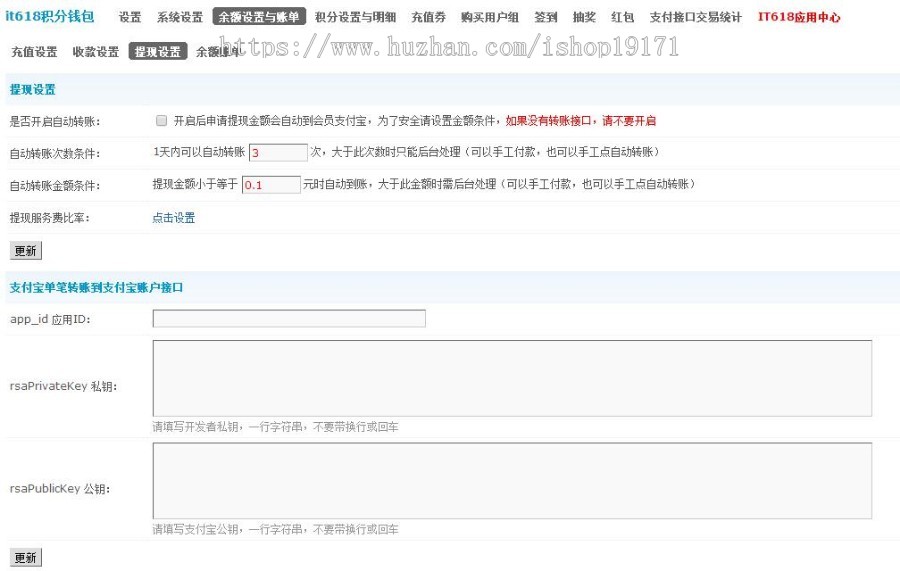Visit the IT618应用中心 link
The height and width of the screenshot is (571, 900).
click(798, 17)
